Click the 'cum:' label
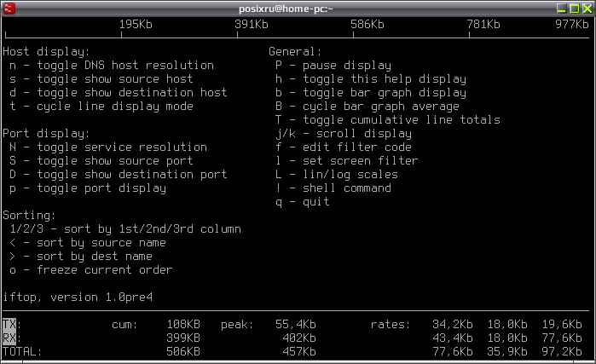The height and width of the screenshot is (364, 596). [x=124, y=325]
